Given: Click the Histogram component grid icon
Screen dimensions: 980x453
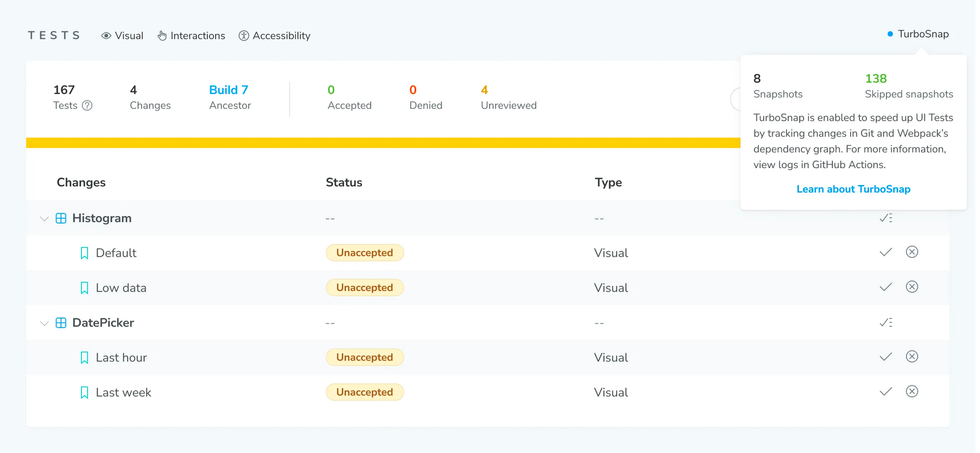Looking at the screenshot, I should click(61, 218).
